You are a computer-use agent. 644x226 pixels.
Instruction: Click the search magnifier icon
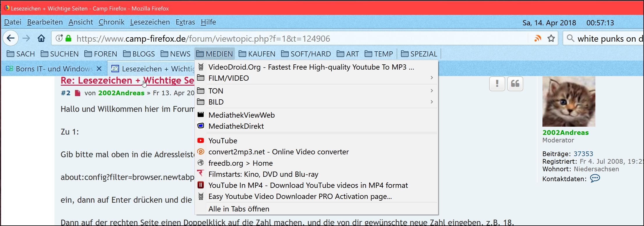[570, 38]
